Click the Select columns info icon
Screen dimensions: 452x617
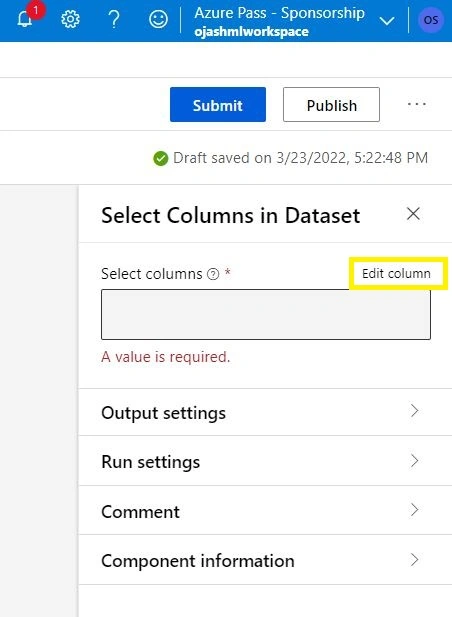tap(213, 274)
